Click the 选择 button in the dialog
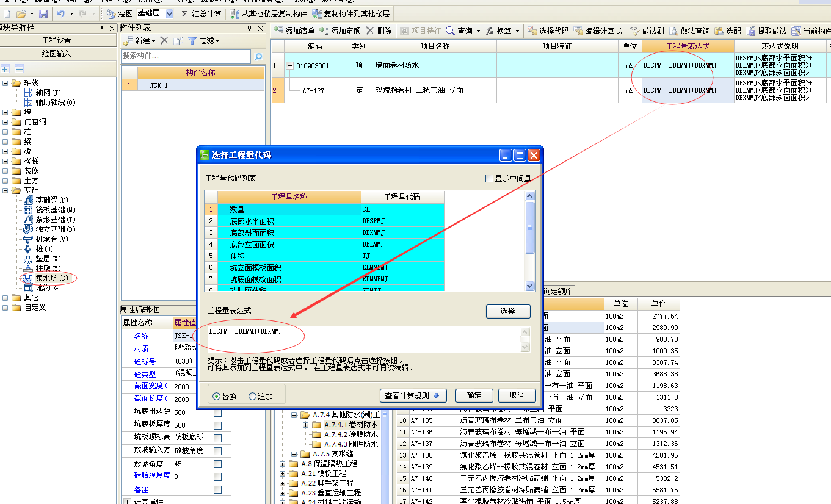 (x=508, y=311)
